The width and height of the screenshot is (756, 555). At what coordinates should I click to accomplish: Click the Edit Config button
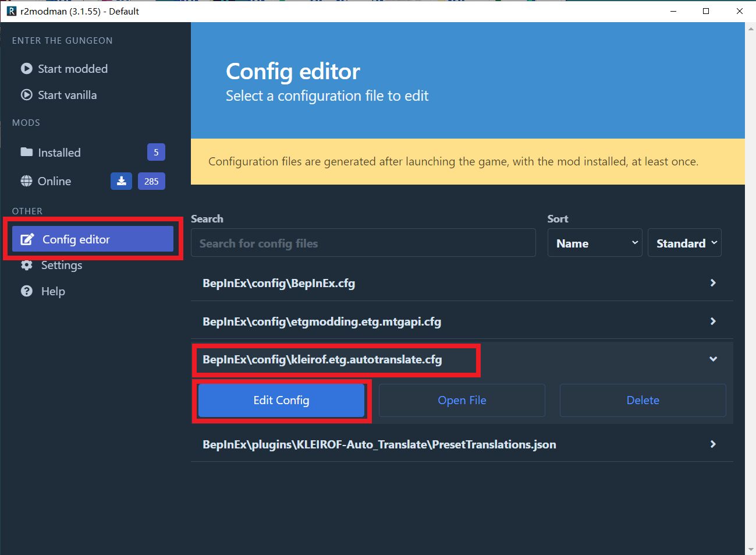click(281, 400)
